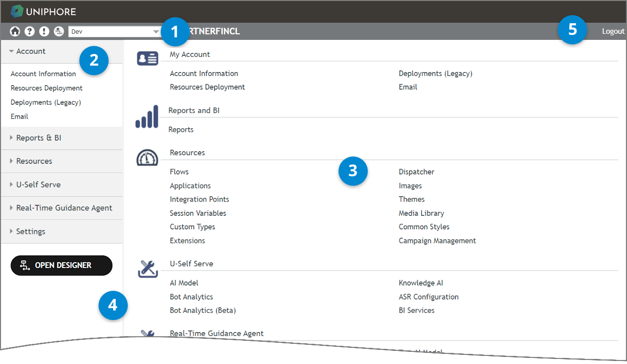
Task: Click the Reports and BI section heading
Action: [194, 111]
